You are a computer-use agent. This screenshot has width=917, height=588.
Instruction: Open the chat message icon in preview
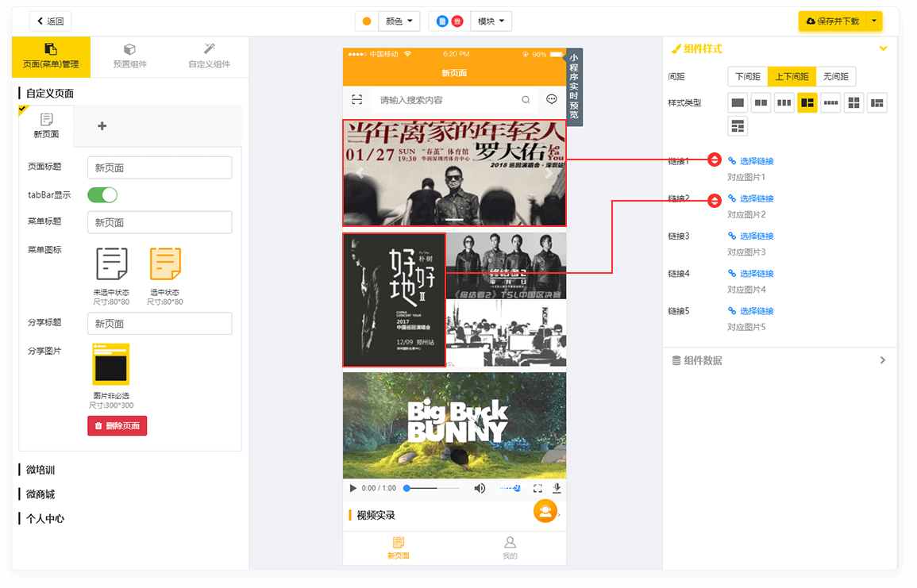coord(552,99)
